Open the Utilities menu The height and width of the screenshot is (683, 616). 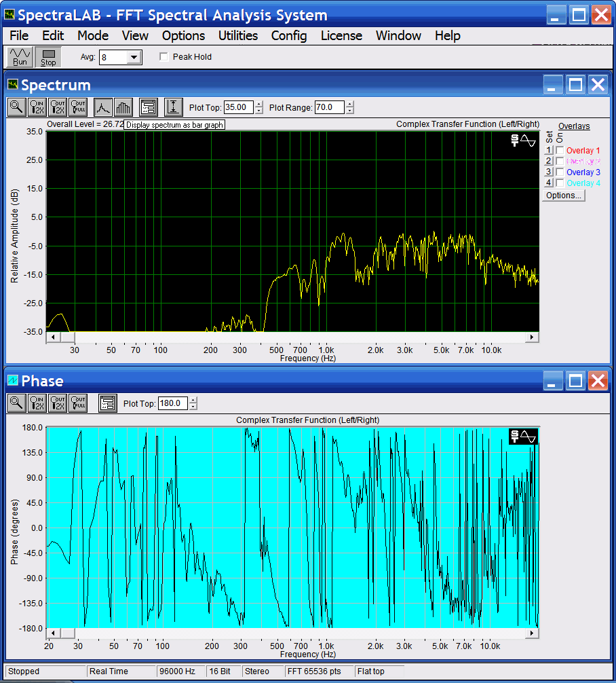coord(237,36)
